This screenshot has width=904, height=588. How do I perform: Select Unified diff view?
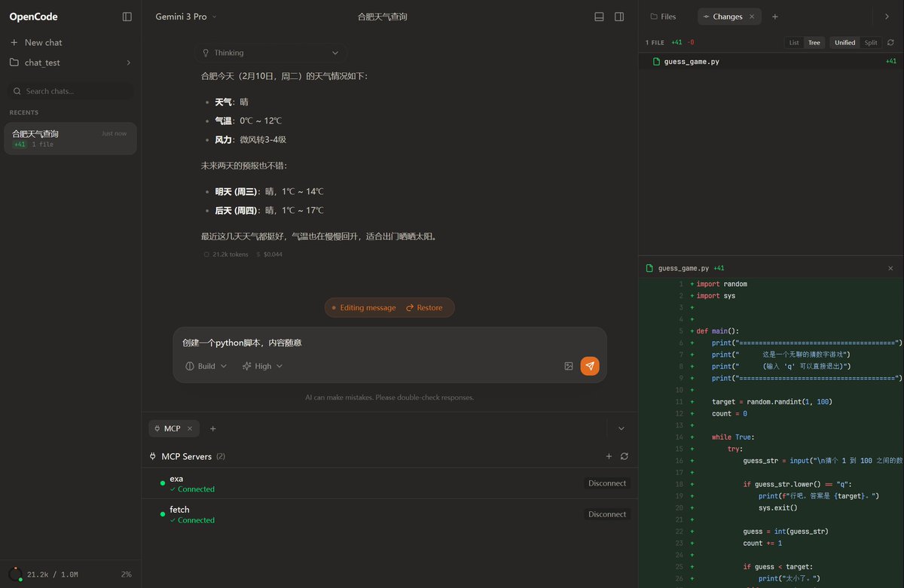pyautogui.click(x=845, y=43)
